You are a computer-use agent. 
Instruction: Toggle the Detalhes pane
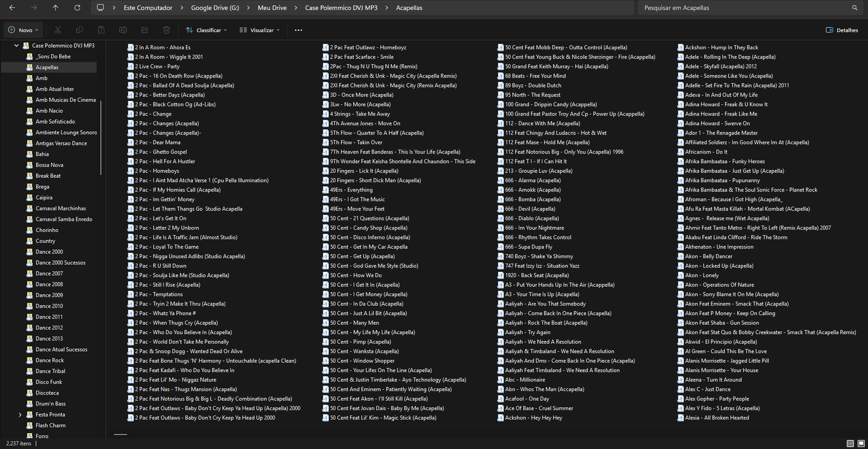coord(841,30)
